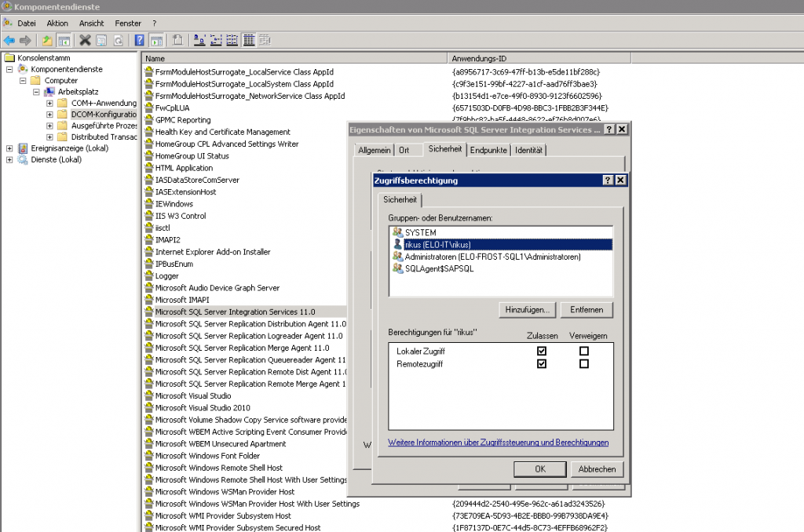Expand the Ausgeführte Prozesse node
The image size is (804, 532).
[49, 126]
